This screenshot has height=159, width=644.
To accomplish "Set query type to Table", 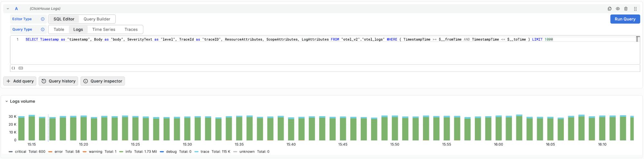I will point(59,29).
